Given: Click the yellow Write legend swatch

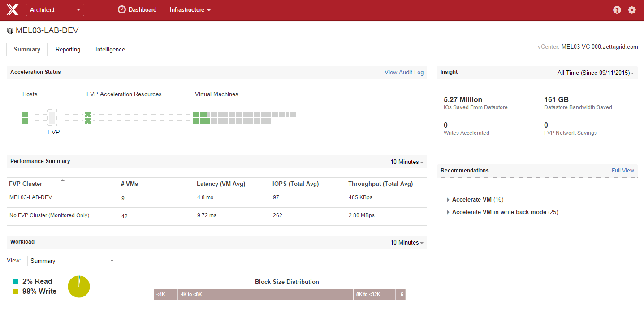Looking at the screenshot, I should click(x=16, y=292).
